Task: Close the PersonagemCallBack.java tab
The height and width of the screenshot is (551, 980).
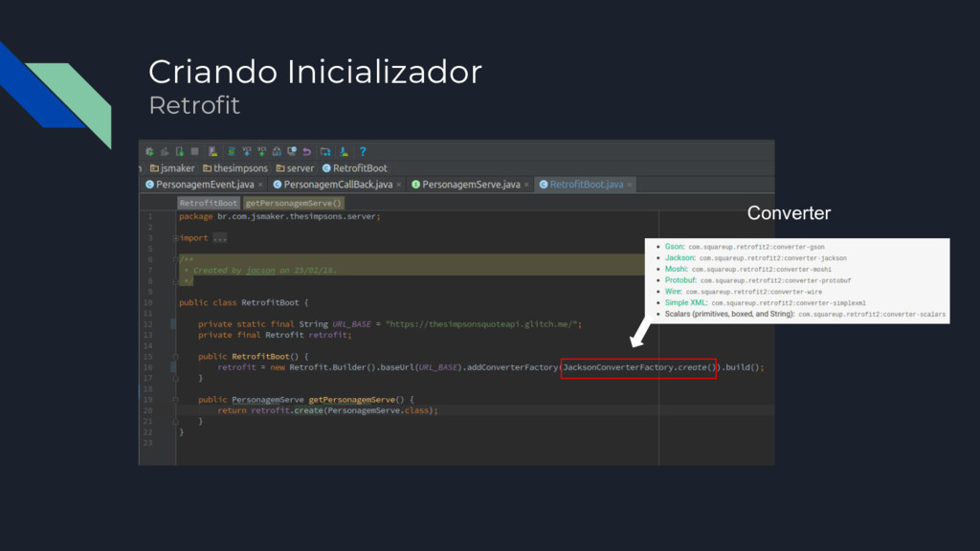Action: [x=399, y=185]
